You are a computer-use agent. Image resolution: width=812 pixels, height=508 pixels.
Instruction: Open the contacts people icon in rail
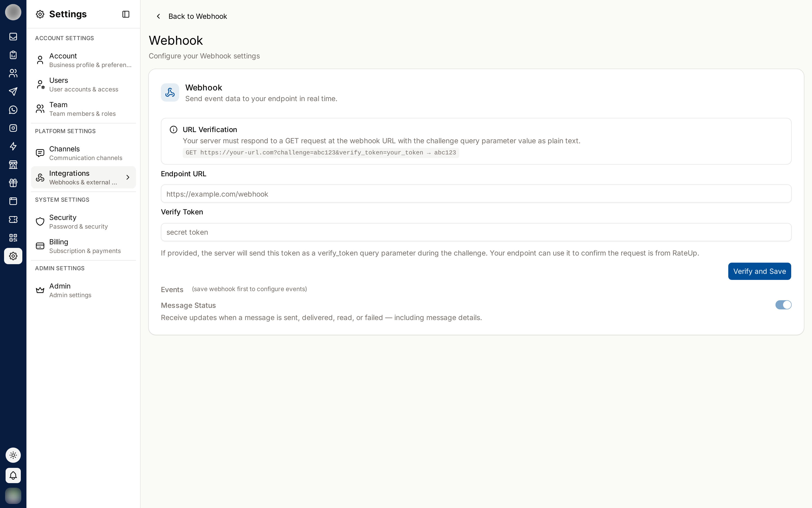(x=13, y=73)
